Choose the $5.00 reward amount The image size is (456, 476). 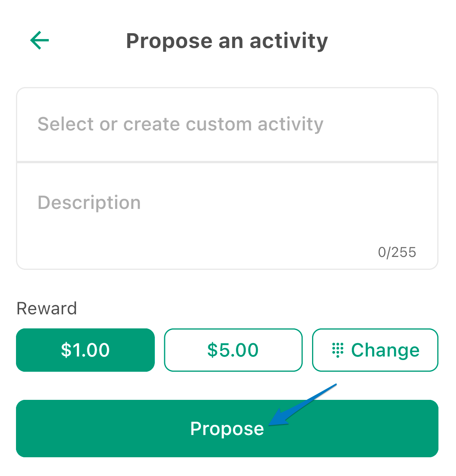(x=233, y=350)
